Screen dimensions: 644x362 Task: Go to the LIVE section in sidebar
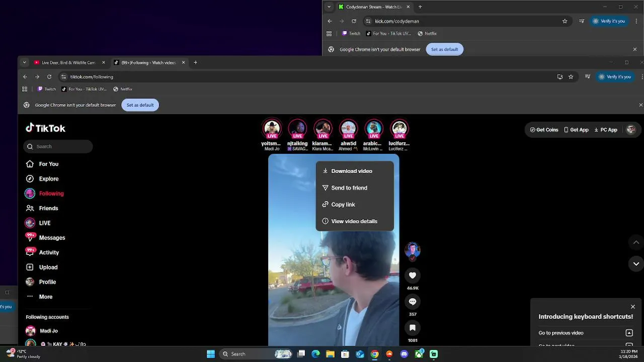click(x=38, y=223)
